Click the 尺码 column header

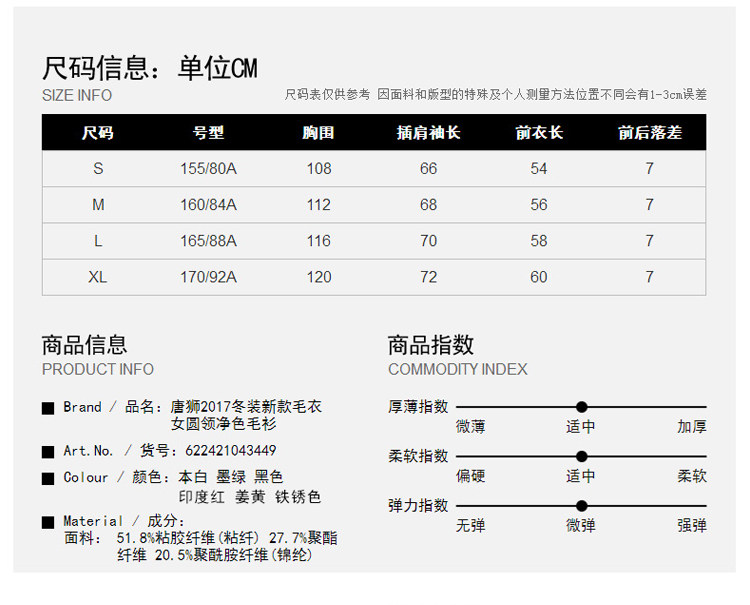pyautogui.click(x=98, y=132)
